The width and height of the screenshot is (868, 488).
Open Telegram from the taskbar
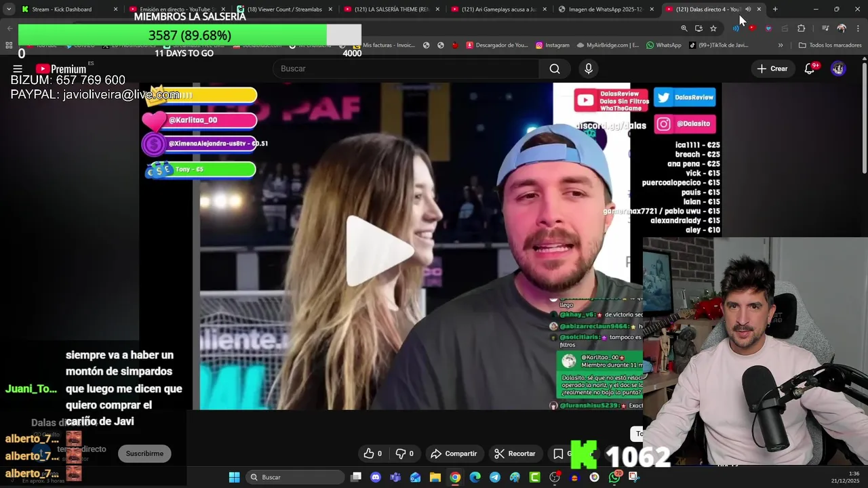click(495, 477)
